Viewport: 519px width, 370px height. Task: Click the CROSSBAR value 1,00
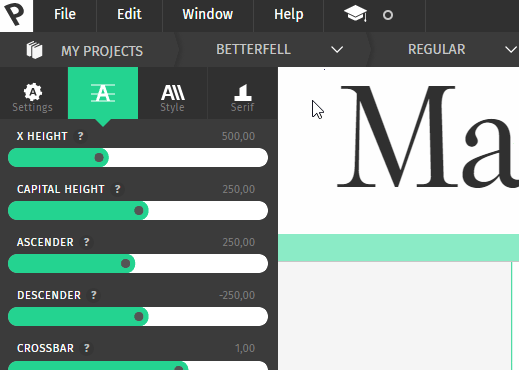coord(245,348)
